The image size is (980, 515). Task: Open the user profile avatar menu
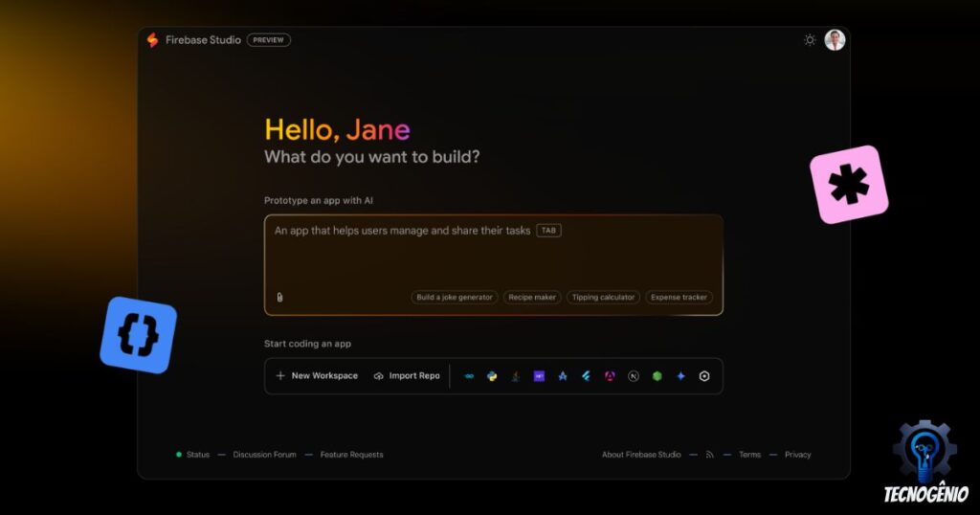(x=835, y=40)
